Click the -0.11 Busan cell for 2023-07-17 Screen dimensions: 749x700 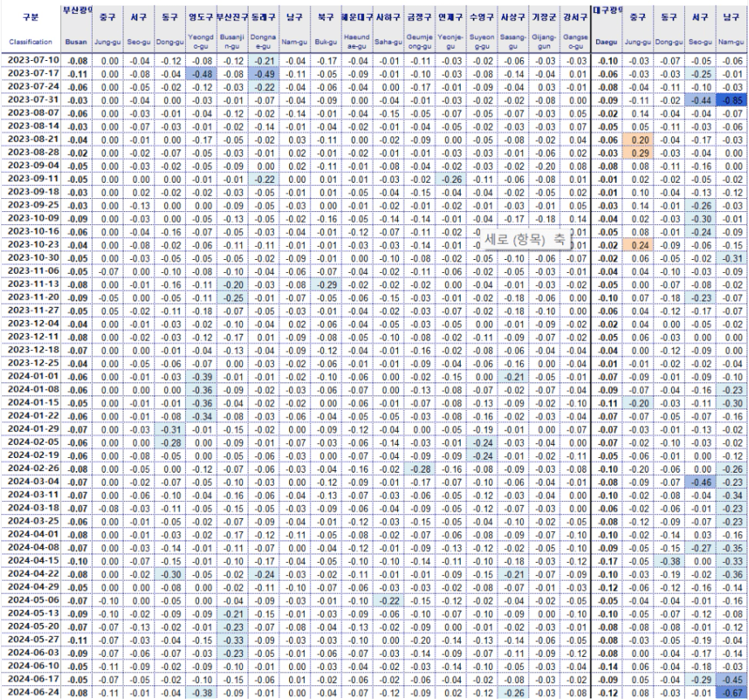(76, 74)
